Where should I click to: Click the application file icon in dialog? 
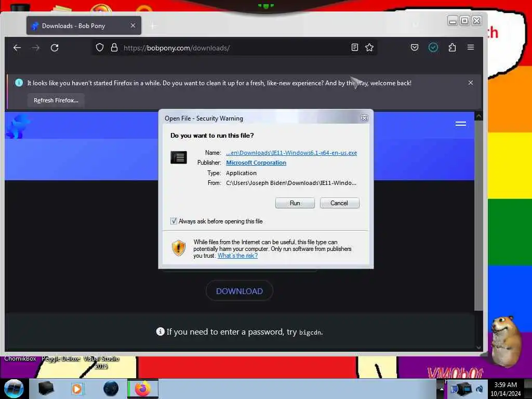(x=179, y=157)
